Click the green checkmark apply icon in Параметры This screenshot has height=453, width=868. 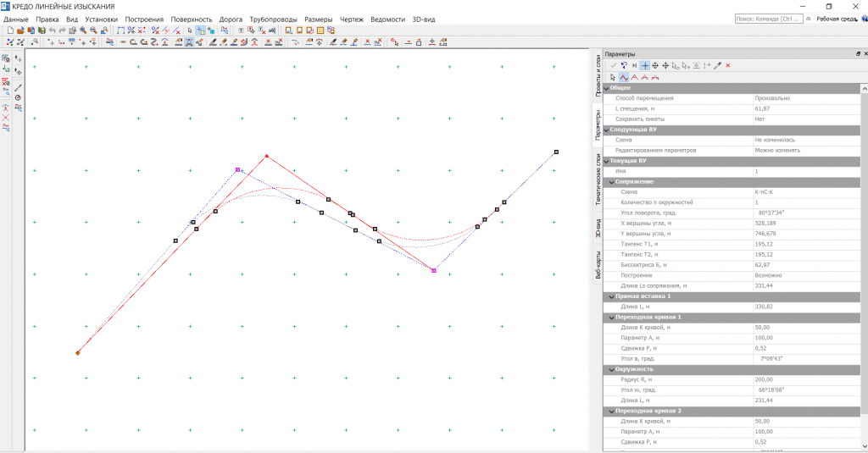click(613, 65)
